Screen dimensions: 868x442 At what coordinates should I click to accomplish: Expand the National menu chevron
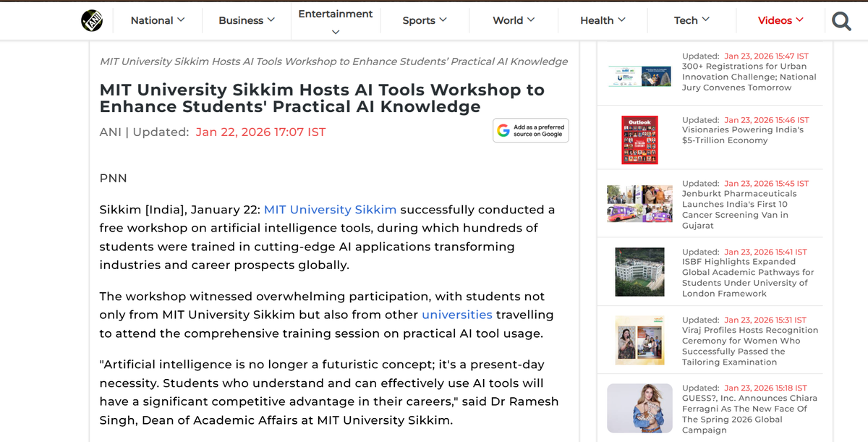click(181, 20)
